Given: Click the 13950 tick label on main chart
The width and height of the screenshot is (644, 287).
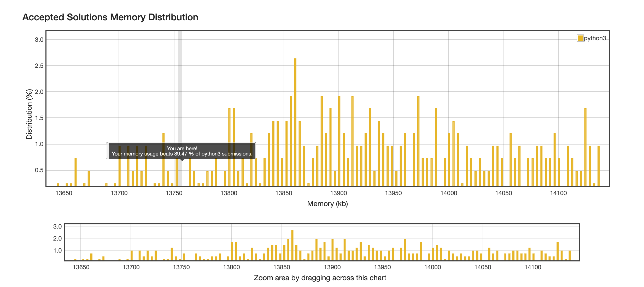Looking at the screenshot, I should coord(393,193).
